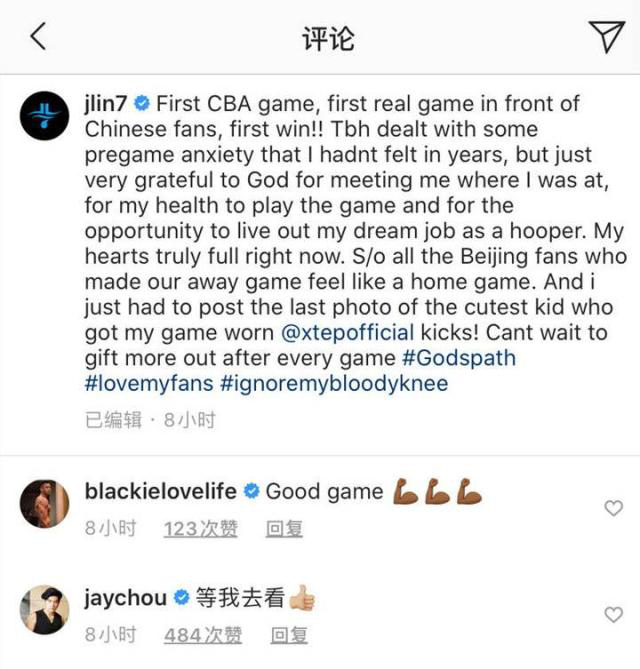Open jaychou profile picture
The width and height of the screenshot is (640, 669).
click(44, 610)
